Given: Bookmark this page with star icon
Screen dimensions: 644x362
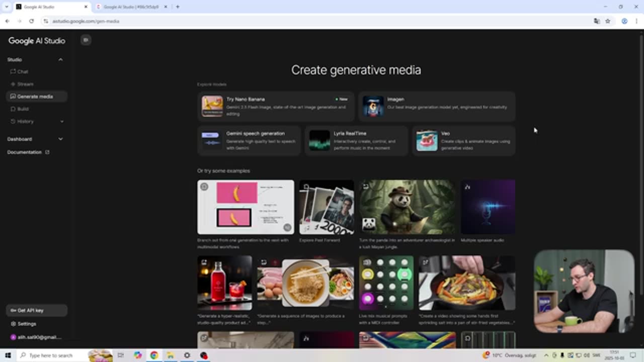Looking at the screenshot, I should [608, 21].
